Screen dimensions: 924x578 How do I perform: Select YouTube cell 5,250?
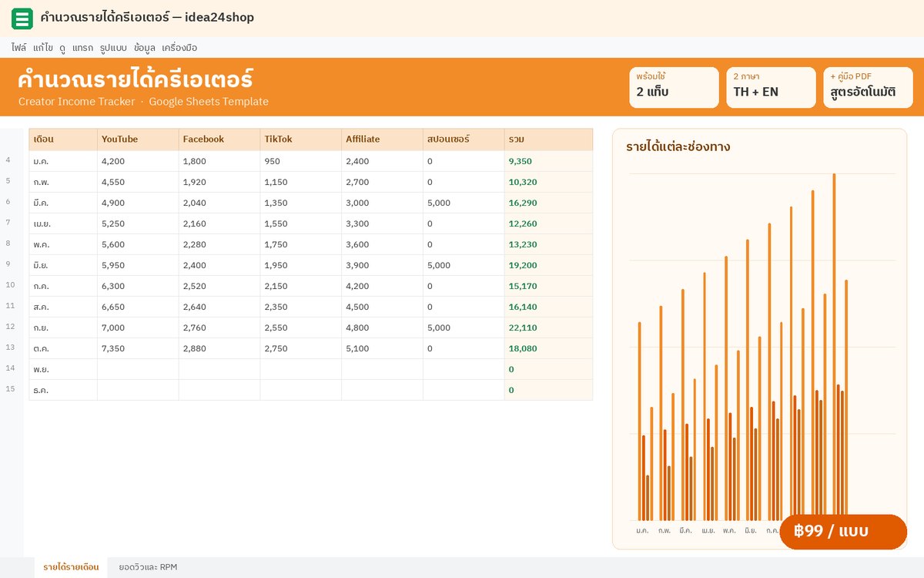coord(138,223)
